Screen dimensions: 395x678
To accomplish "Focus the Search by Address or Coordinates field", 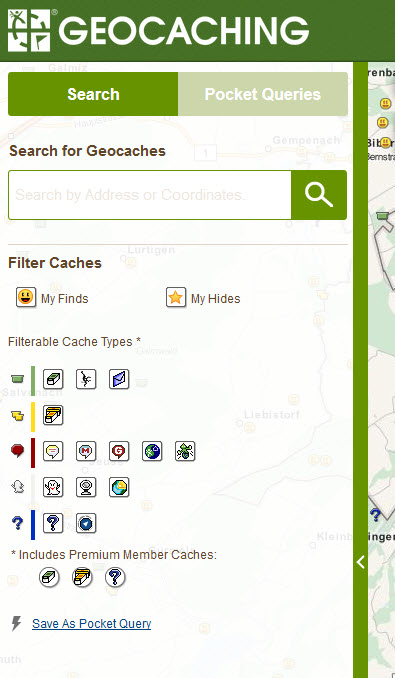I will [150, 195].
